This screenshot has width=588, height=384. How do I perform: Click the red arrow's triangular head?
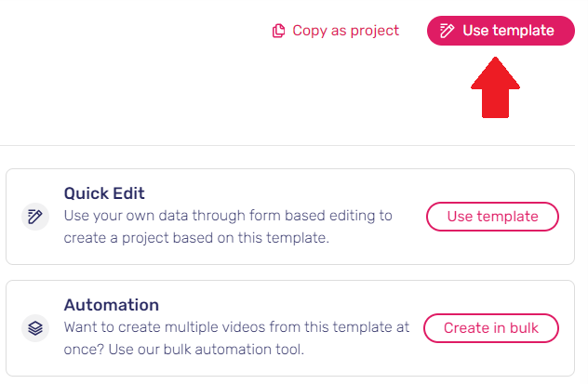[495, 73]
